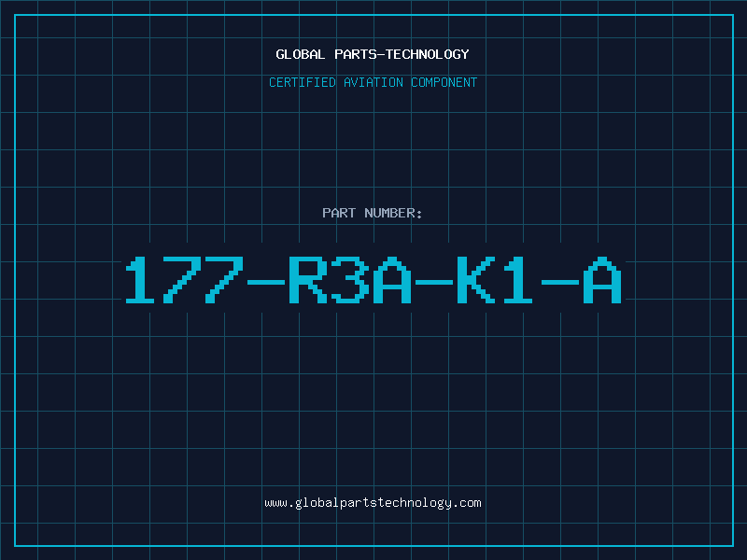This screenshot has width=747, height=560.
Task: Open the www.globalpartstechnology.com link
Action: [x=373, y=503]
